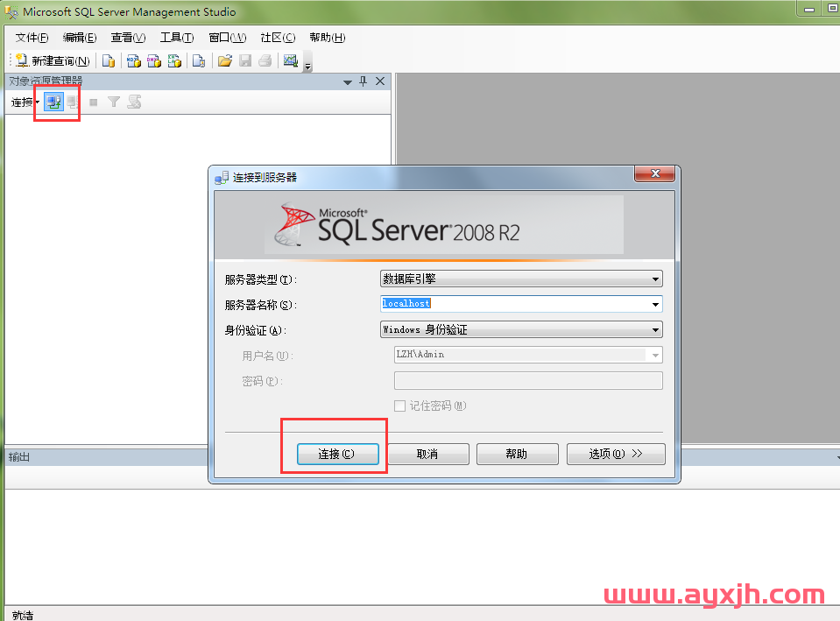This screenshot has width=840, height=621.
Task: Click the Save disk icon in toolbar
Action: tap(245, 60)
